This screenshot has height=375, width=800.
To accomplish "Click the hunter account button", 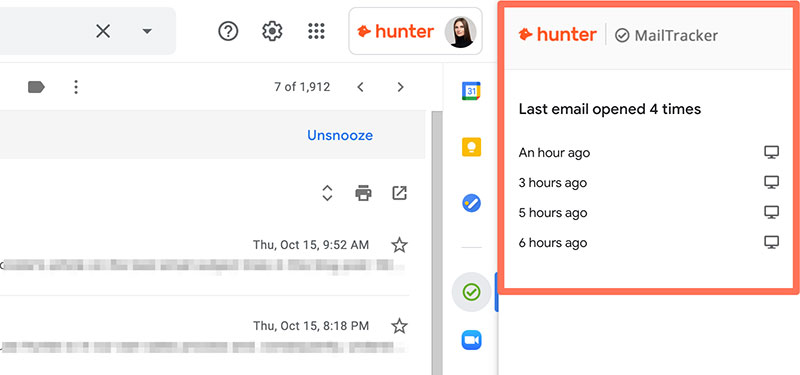I will coord(415,31).
